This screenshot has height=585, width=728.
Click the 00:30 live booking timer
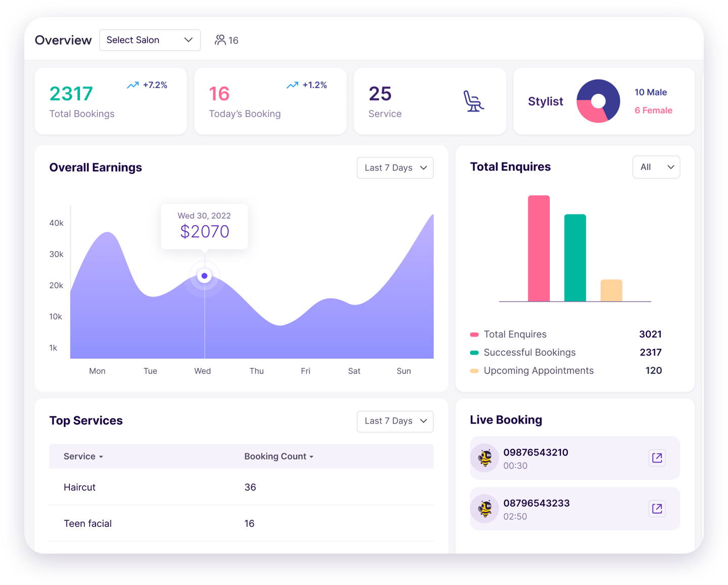[x=515, y=466]
